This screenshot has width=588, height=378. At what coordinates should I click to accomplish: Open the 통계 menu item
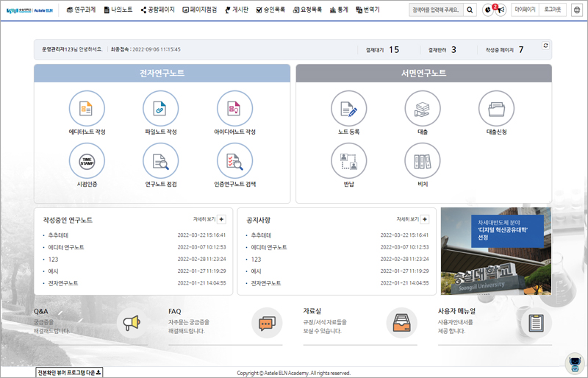tap(339, 10)
